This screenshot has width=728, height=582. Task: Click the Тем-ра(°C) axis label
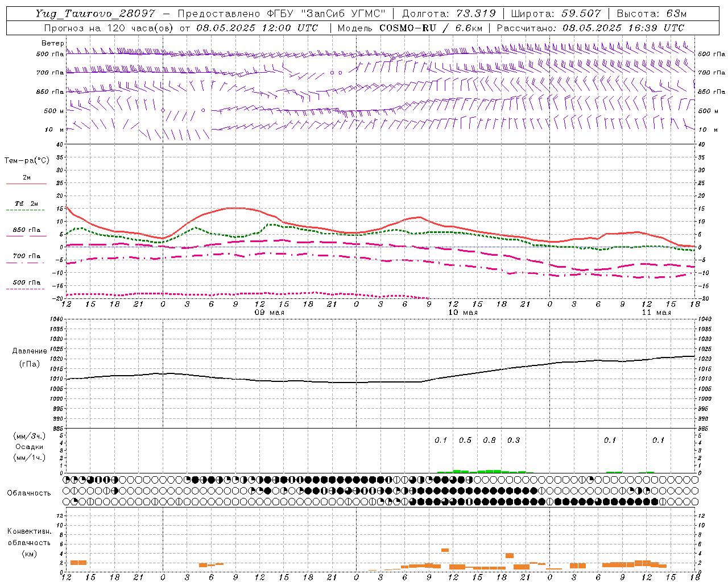(27, 161)
